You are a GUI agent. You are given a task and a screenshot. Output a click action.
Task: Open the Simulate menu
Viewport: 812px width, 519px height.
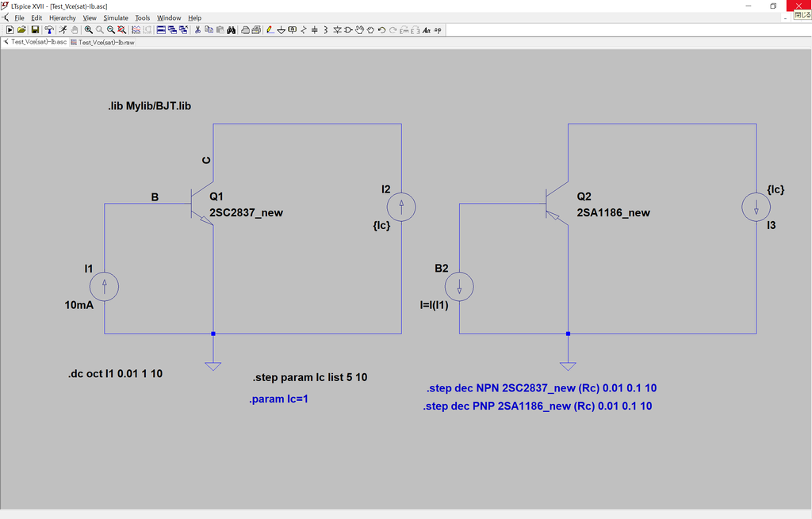[116, 17]
